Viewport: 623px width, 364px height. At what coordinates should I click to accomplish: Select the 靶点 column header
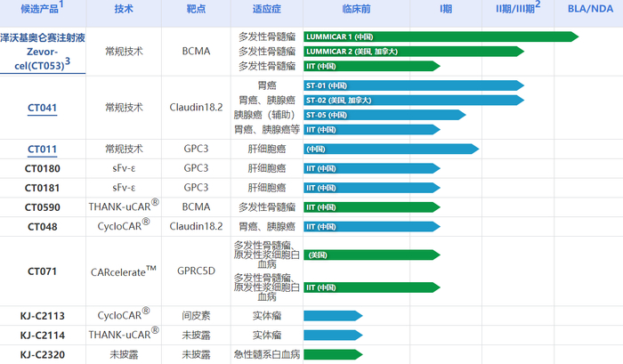pos(196,9)
